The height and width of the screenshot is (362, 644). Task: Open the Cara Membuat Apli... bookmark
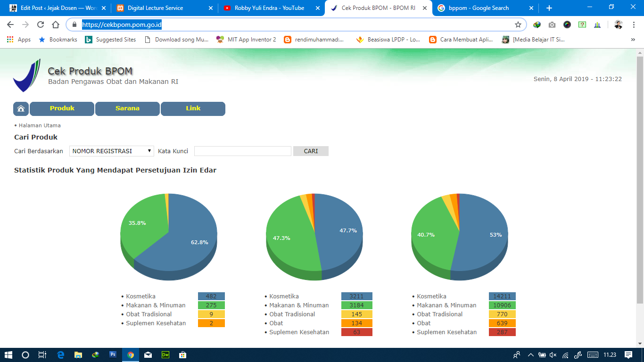[461, 40]
